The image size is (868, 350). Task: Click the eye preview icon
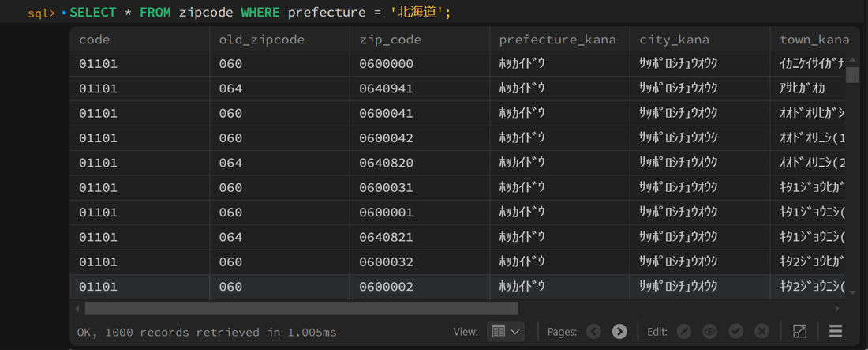tap(710, 332)
